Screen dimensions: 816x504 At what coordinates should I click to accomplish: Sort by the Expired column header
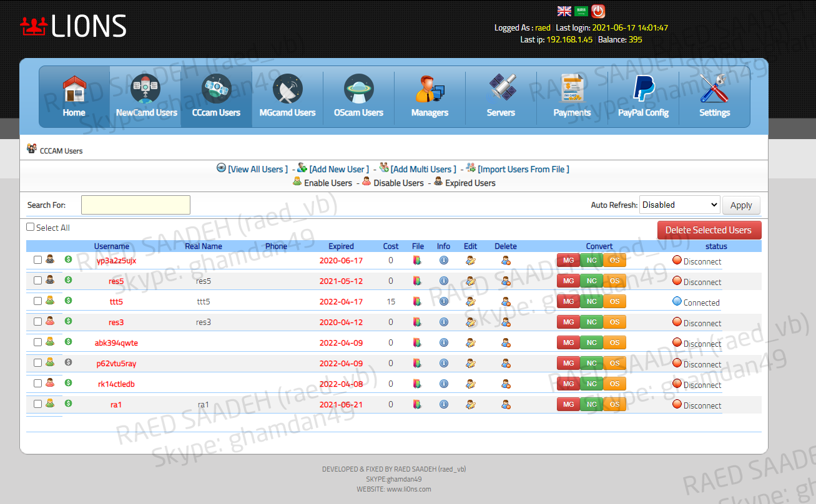point(341,246)
